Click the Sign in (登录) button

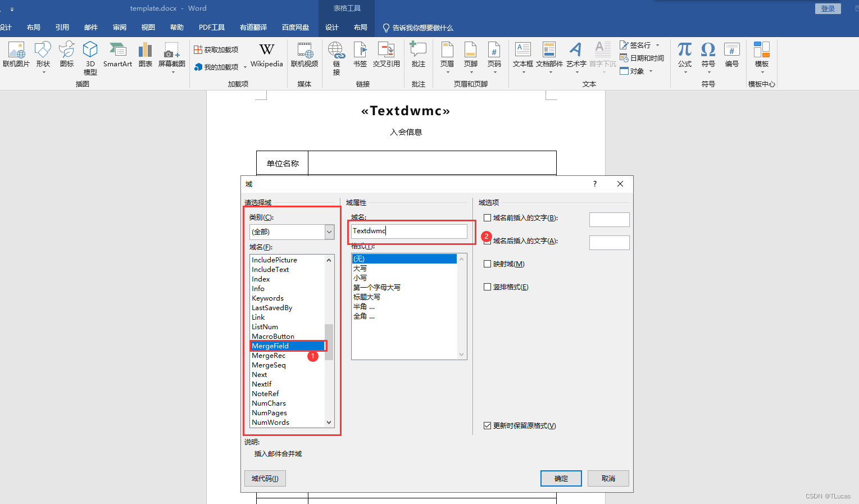tap(828, 9)
